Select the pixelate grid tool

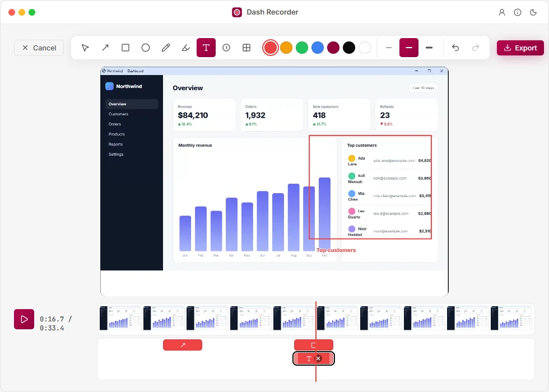click(x=246, y=48)
